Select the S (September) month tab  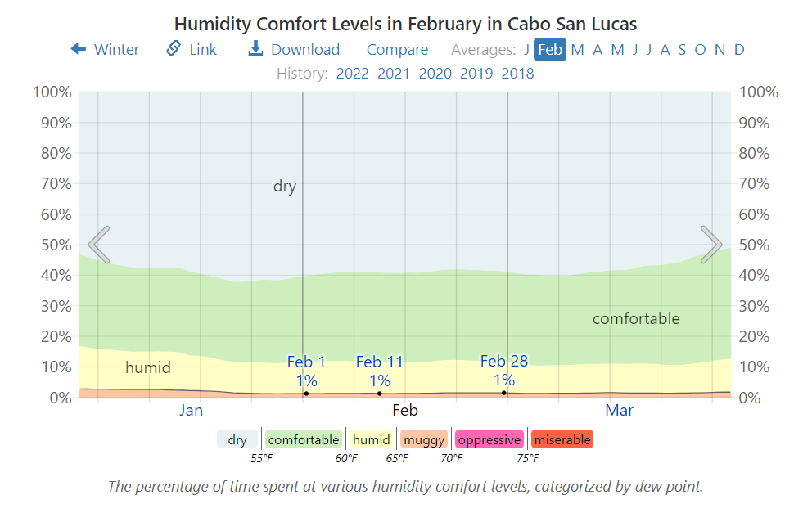pyautogui.click(x=682, y=50)
